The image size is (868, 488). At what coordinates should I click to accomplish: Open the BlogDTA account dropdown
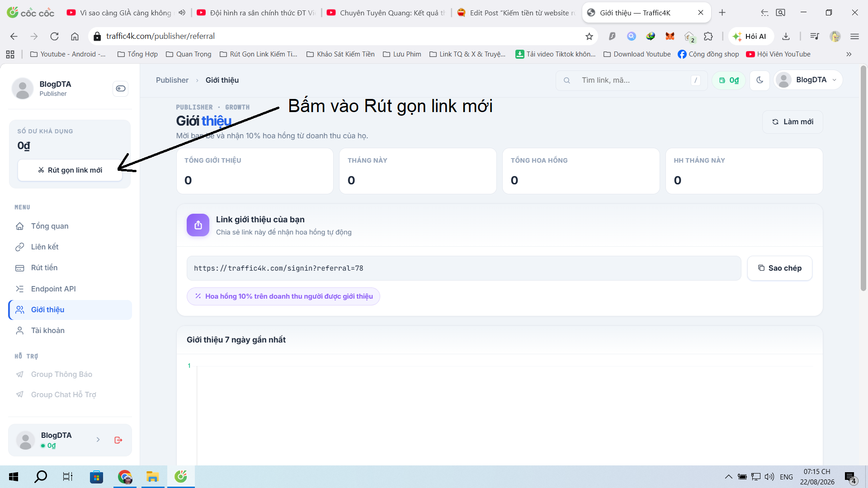click(808, 80)
